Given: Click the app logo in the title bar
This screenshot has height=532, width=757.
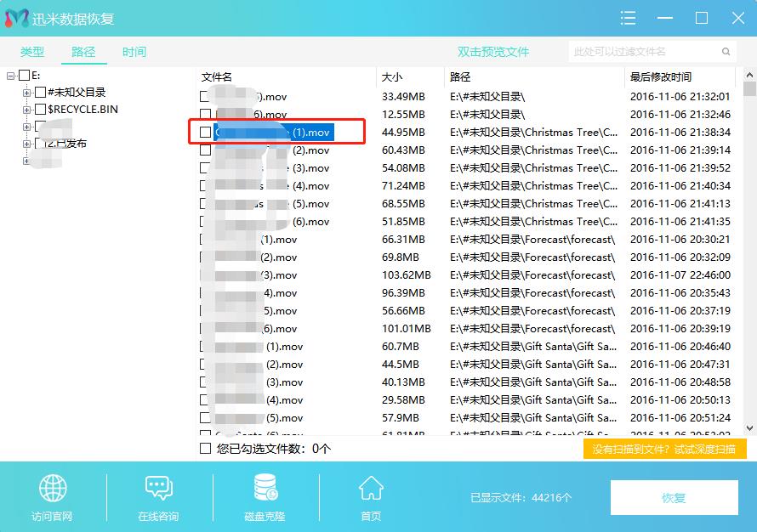Looking at the screenshot, I should (x=17, y=19).
